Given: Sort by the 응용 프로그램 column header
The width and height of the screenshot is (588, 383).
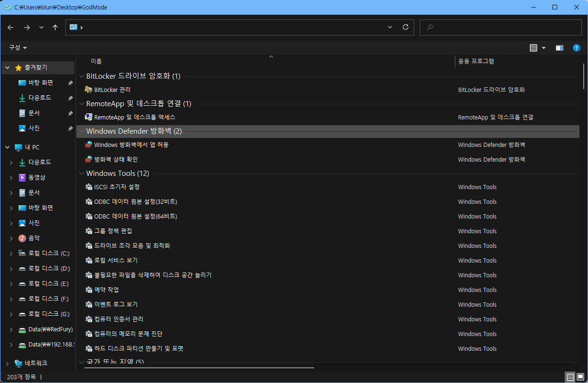Looking at the screenshot, I should 476,61.
